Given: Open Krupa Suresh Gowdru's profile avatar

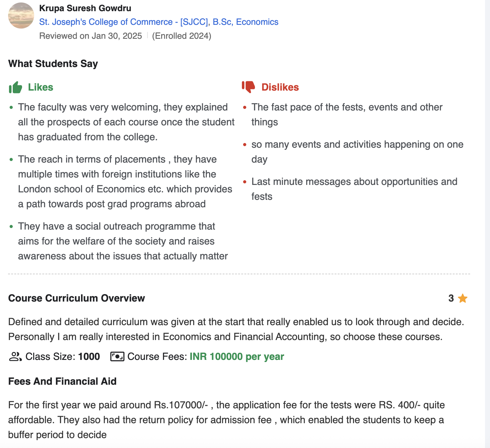Looking at the screenshot, I should pos(21,15).
